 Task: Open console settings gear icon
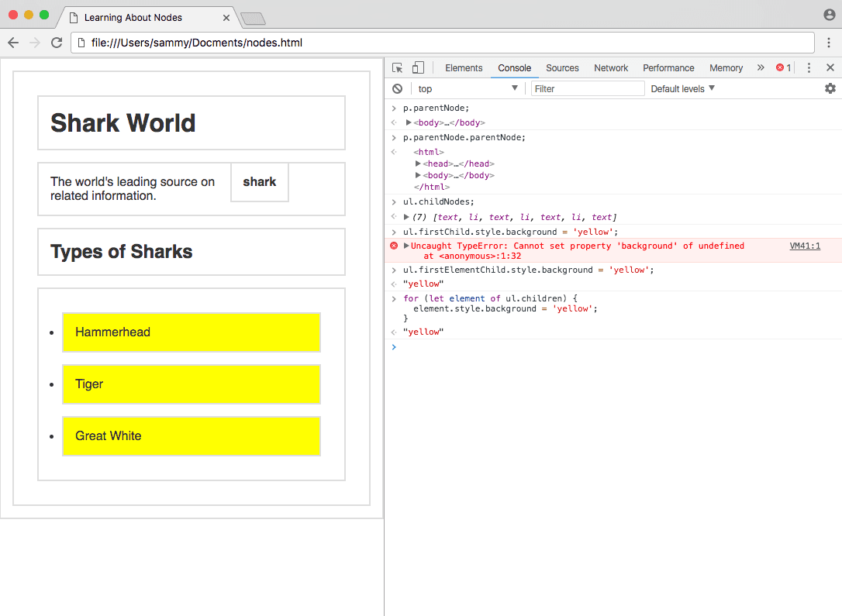(830, 89)
